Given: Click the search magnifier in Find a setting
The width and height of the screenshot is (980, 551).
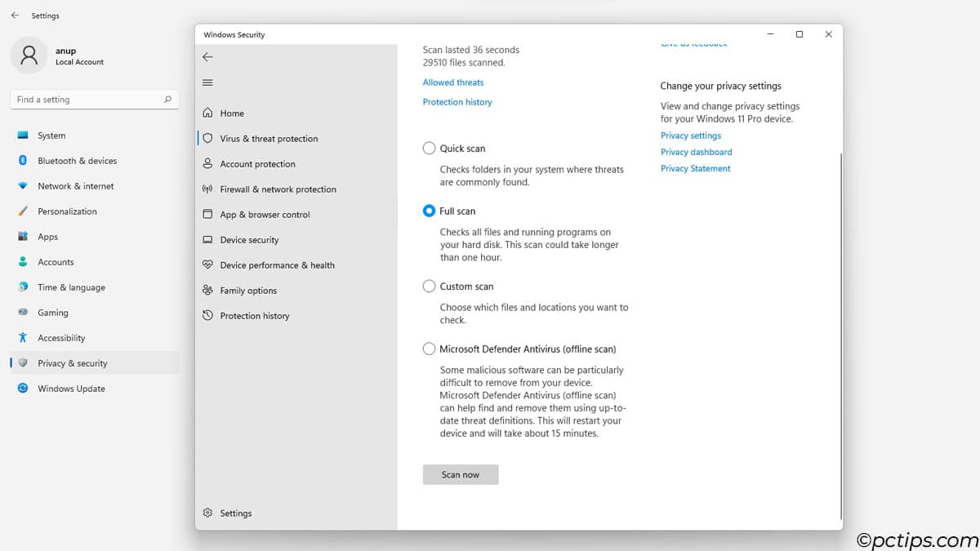Looking at the screenshot, I should (167, 100).
